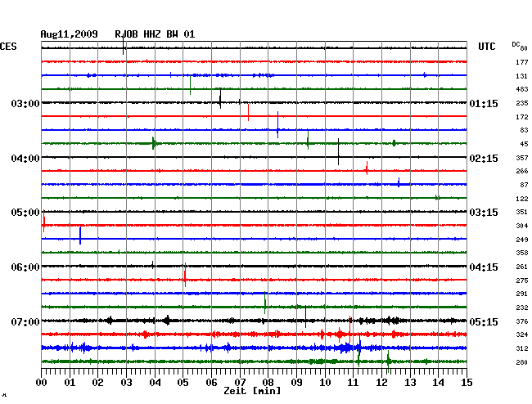The width and height of the screenshot is (532, 404).
Task: Click the 05:00 CES time label
Action: pos(25,213)
